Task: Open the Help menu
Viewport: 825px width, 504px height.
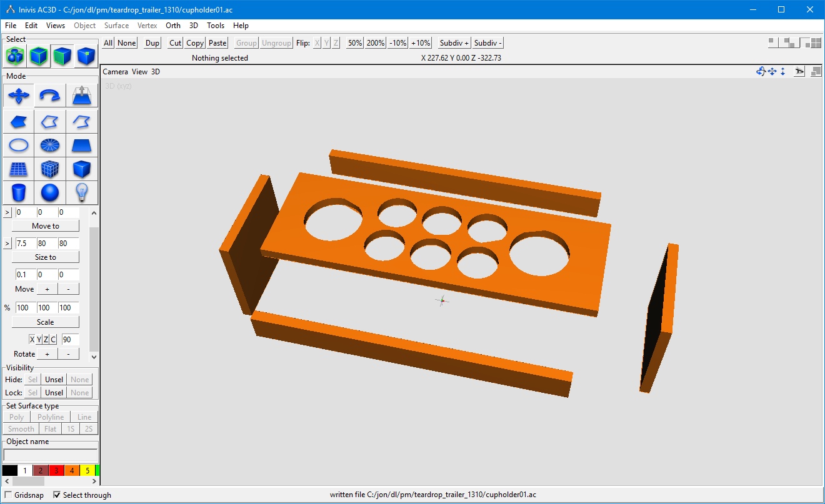Action: 241,26
